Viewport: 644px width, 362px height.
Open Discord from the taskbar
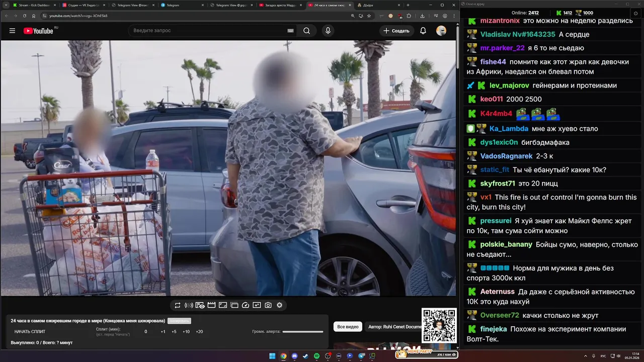294,356
